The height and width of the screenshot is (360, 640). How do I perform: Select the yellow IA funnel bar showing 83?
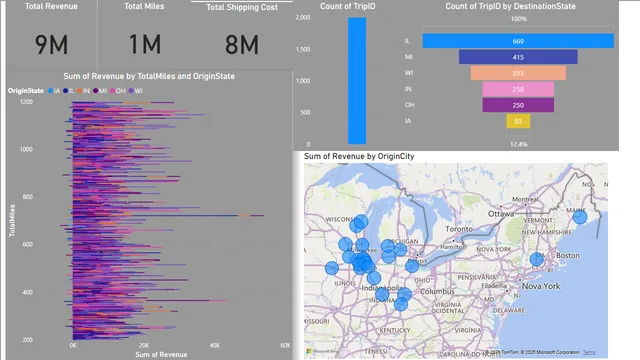518,121
